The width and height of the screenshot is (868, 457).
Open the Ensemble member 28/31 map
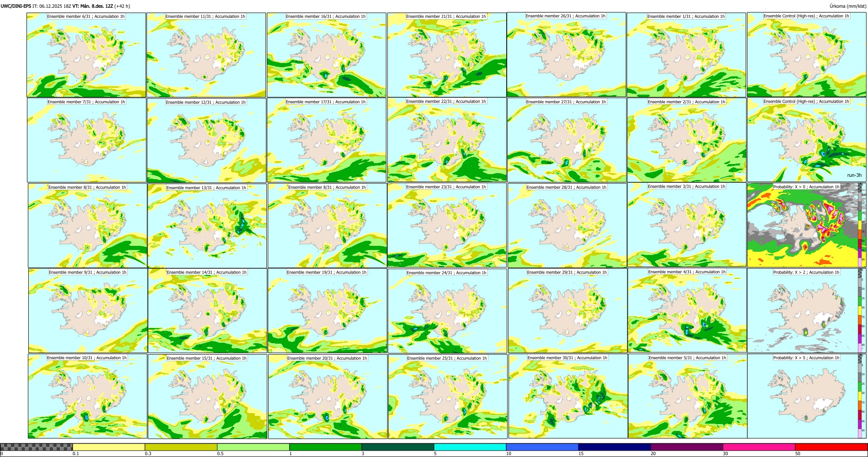[567, 225]
